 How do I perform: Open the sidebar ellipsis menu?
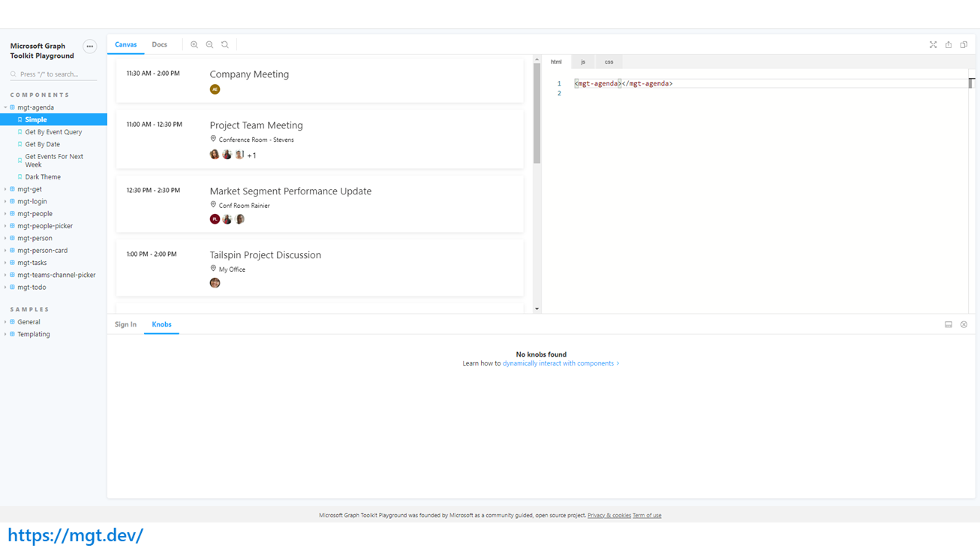point(89,47)
